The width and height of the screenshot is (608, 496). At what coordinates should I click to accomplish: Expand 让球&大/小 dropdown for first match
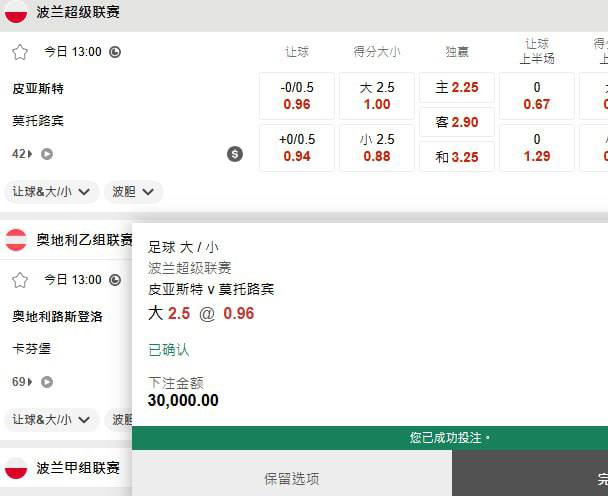[x=53, y=191]
